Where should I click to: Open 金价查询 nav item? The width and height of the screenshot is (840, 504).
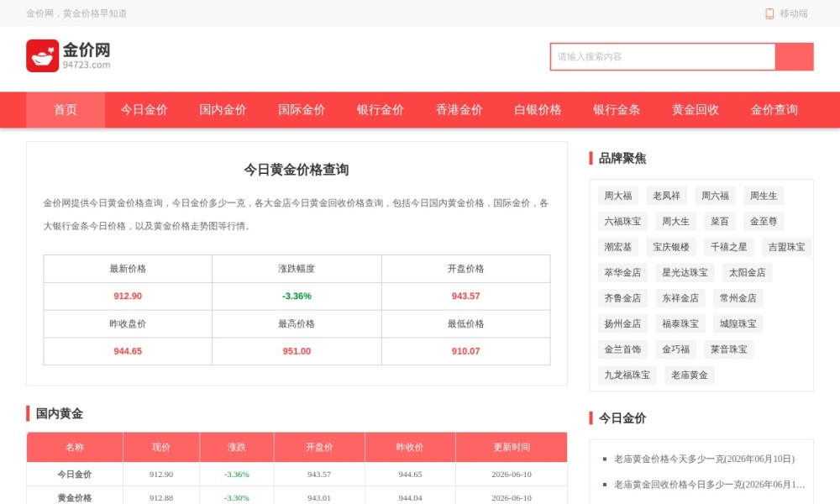774,110
